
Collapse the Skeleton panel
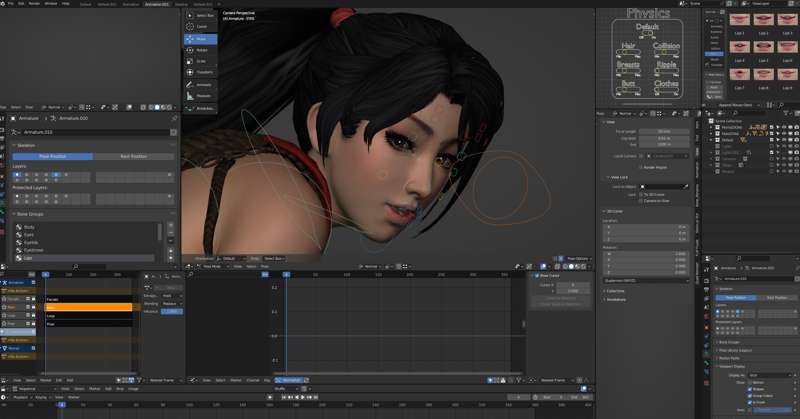pyautogui.click(x=14, y=145)
